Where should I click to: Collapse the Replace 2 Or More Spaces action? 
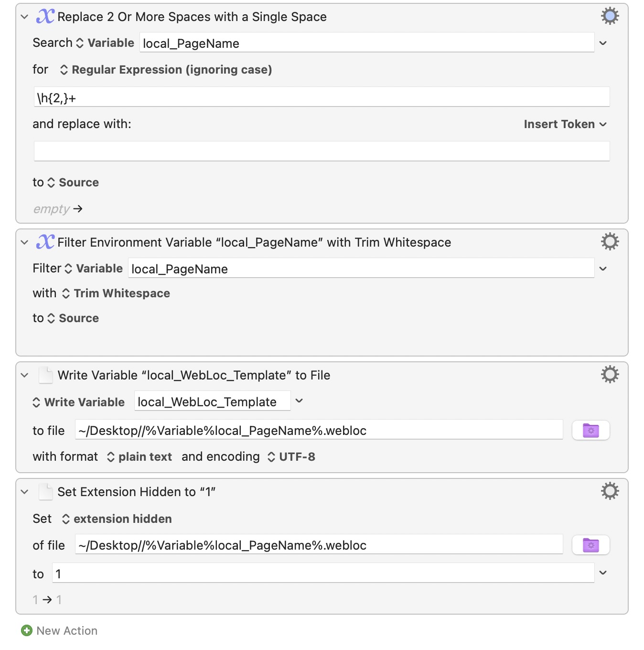coord(24,17)
